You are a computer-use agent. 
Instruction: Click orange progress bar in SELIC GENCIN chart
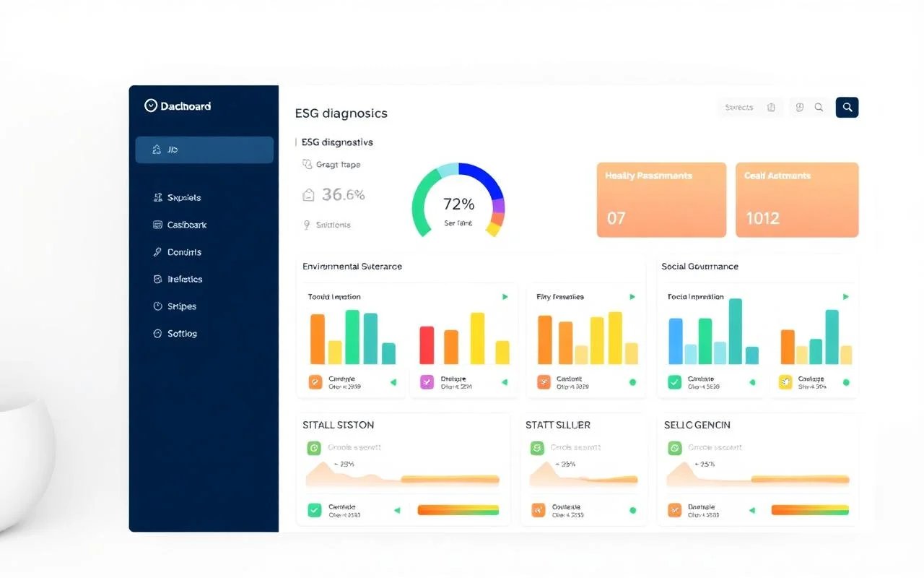click(800, 479)
